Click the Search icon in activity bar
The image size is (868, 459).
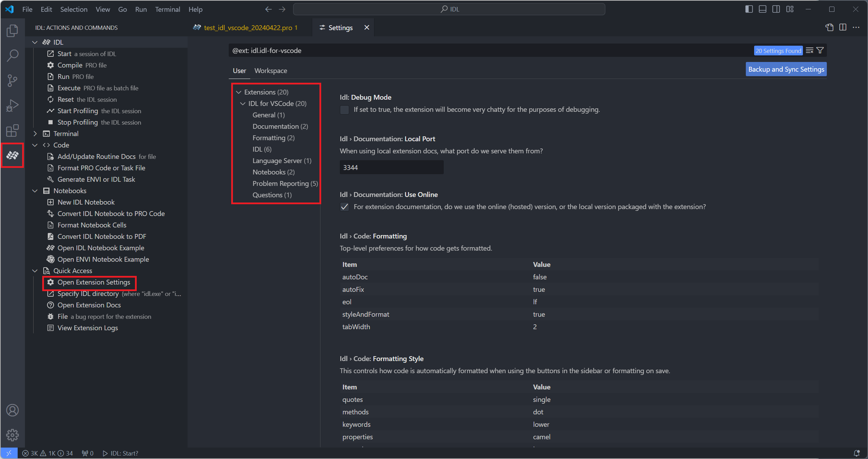coord(12,55)
